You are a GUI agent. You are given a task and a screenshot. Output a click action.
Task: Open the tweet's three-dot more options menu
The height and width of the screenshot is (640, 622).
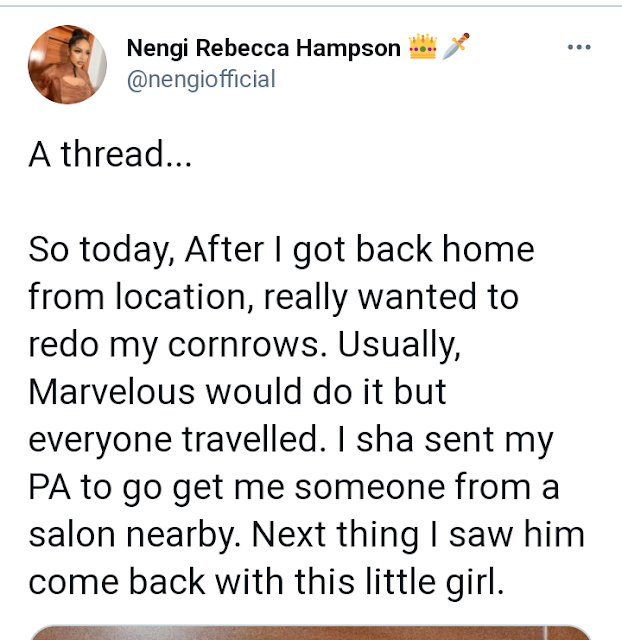pos(580,47)
